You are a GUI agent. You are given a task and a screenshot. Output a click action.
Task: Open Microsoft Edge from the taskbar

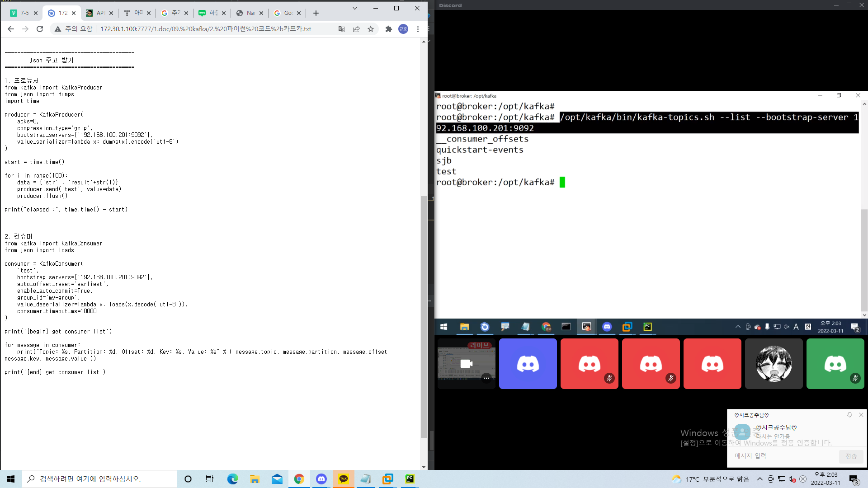[x=232, y=479]
